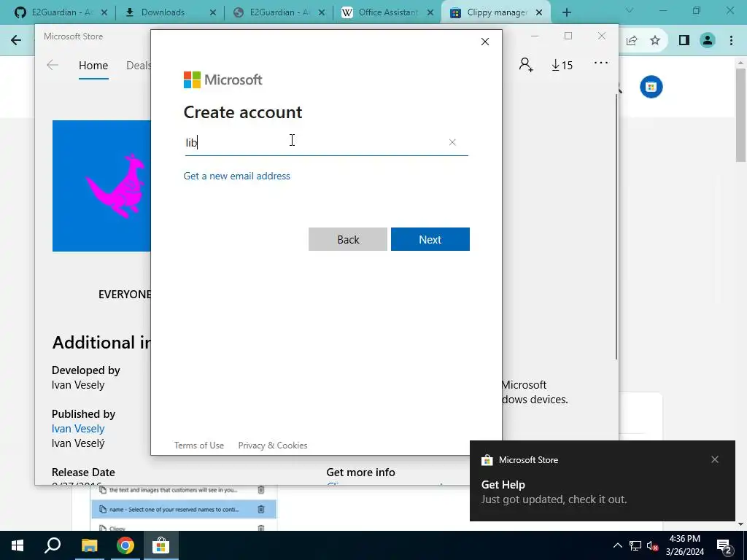Viewport: 747px width, 560px height.
Task: Open the Store downloads icon showing 15
Action: pyautogui.click(x=562, y=65)
